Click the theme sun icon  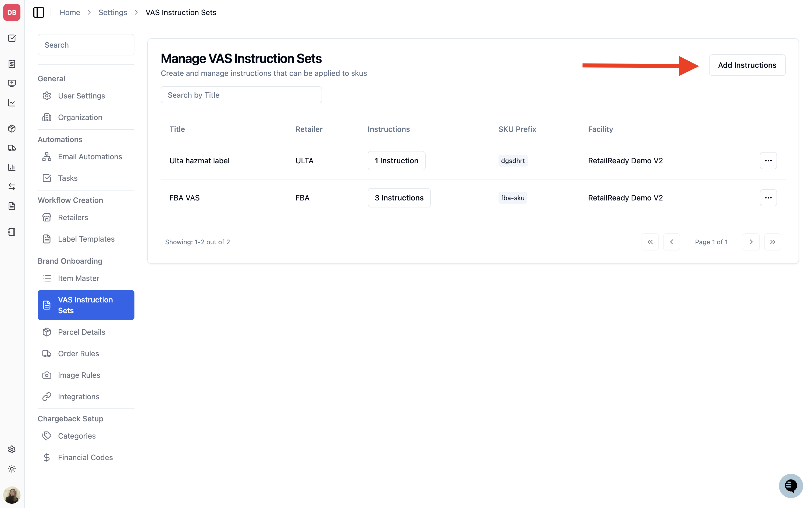[12, 469]
